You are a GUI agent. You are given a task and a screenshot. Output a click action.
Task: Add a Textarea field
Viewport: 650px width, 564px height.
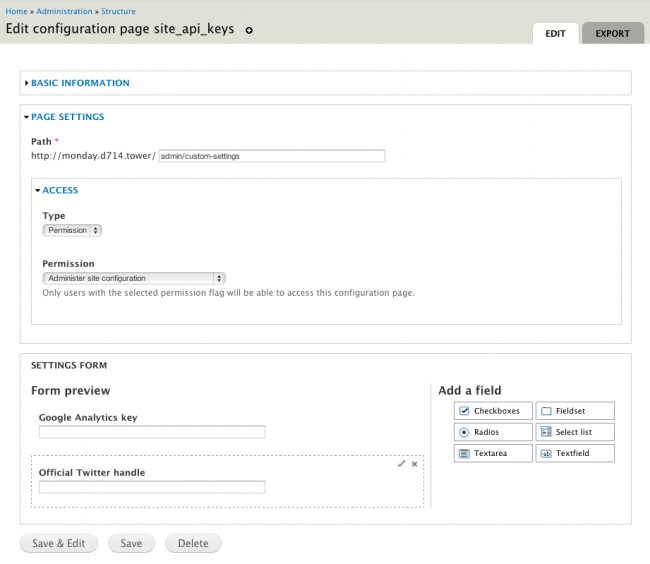tap(492, 453)
